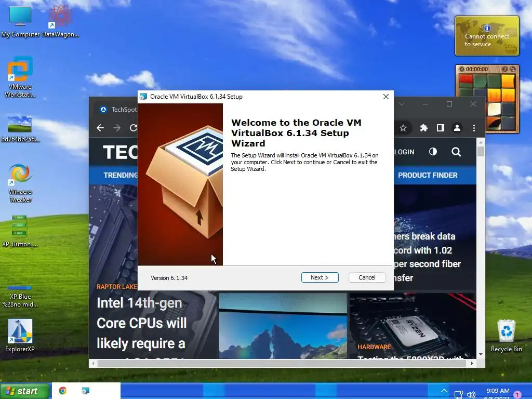Viewport: 532px width, 399px height.
Task: Open volume control tray icon
Action: (471, 395)
